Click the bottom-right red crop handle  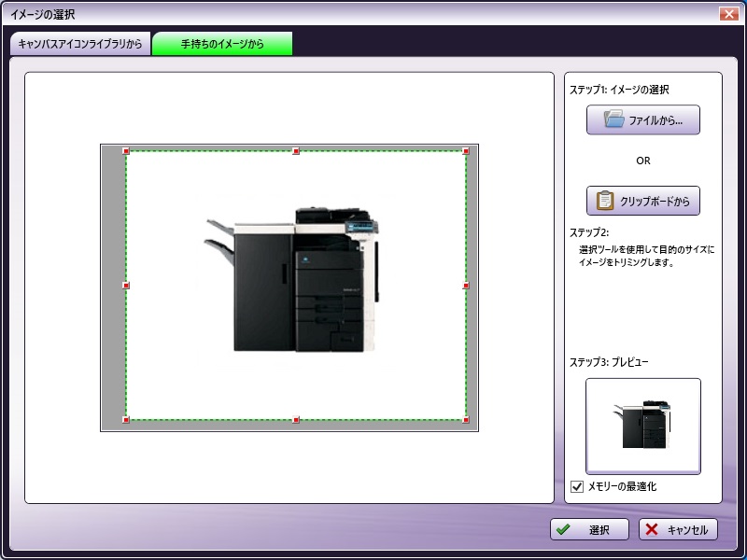tap(466, 420)
